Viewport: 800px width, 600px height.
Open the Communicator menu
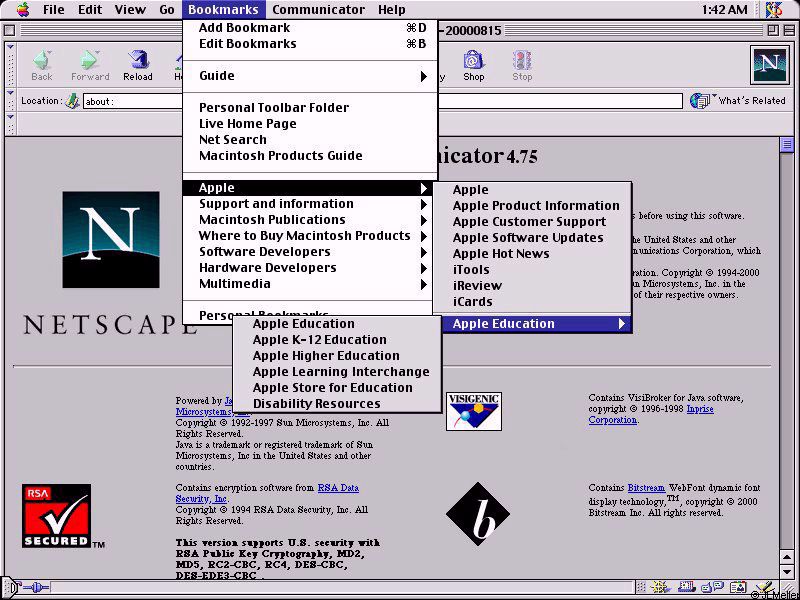[318, 9]
